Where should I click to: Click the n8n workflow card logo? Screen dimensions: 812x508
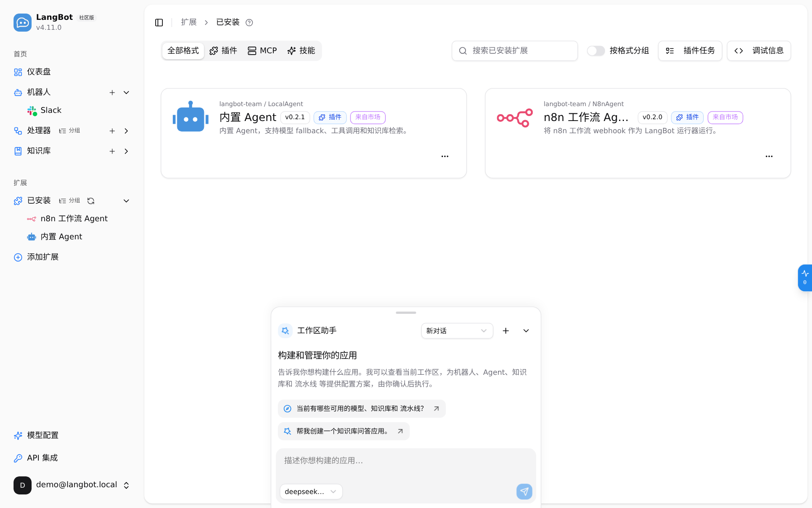click(x=515, y=118)
